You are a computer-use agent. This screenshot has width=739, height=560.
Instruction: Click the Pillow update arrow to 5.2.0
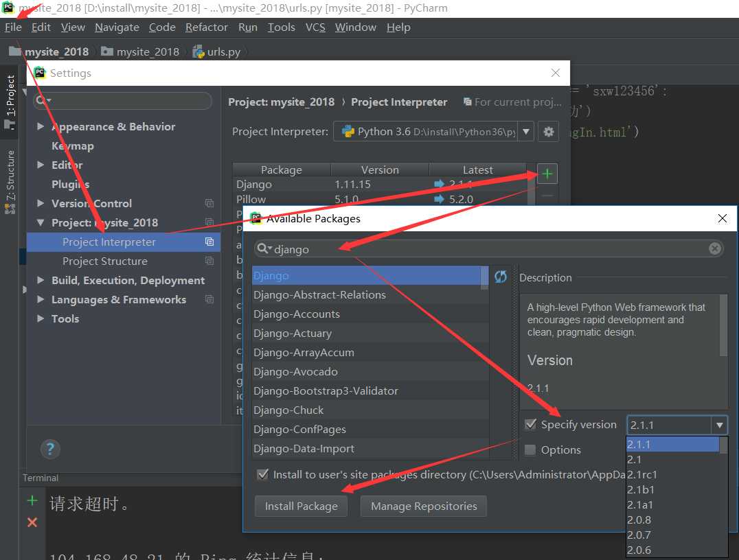[x=439, y=199]
